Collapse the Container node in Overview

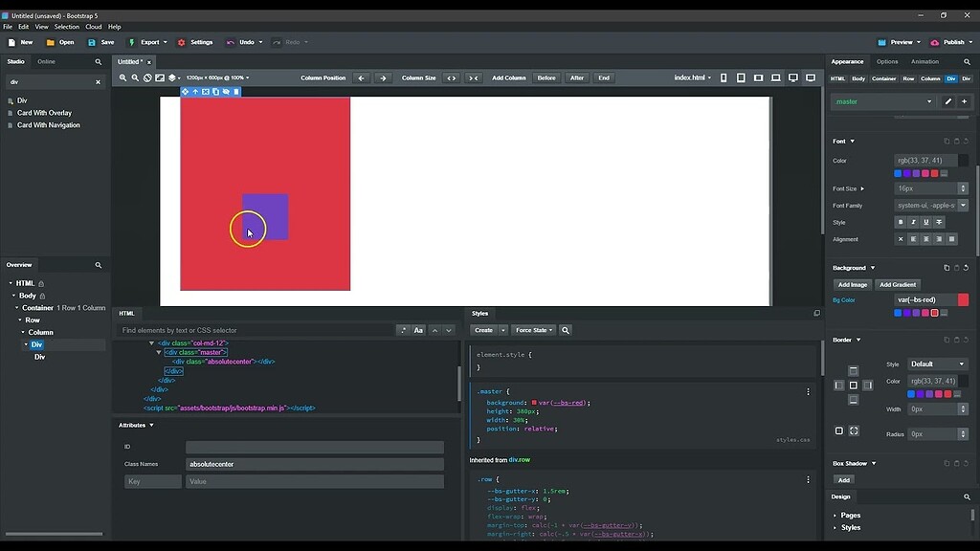coord(17,308)
